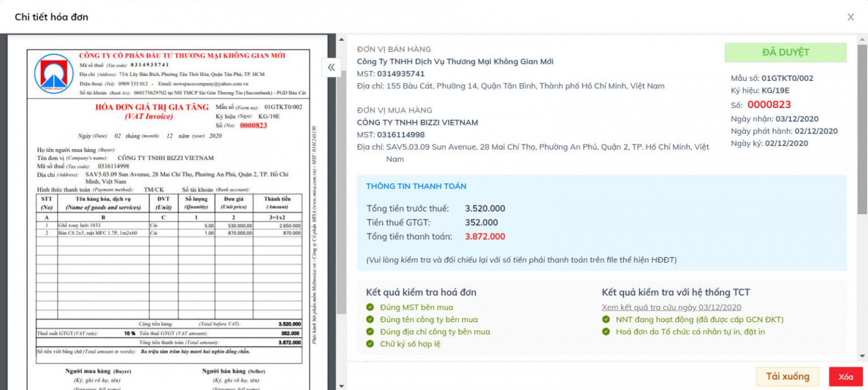The height and width of the screenshot is (390, 868).
Task: Click check icon beside NNT đang hoạt động
Action: tap(606, 319)
